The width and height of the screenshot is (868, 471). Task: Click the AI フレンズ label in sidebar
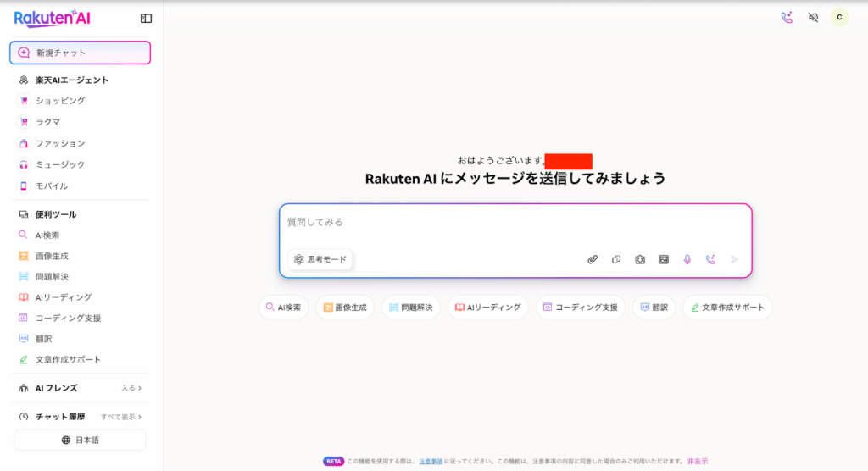pos(57,388)
